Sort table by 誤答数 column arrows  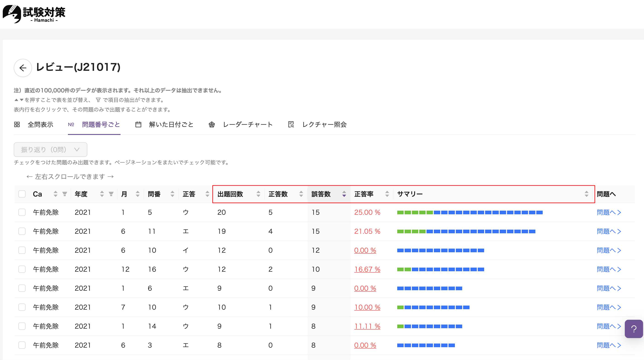(344, 194)
